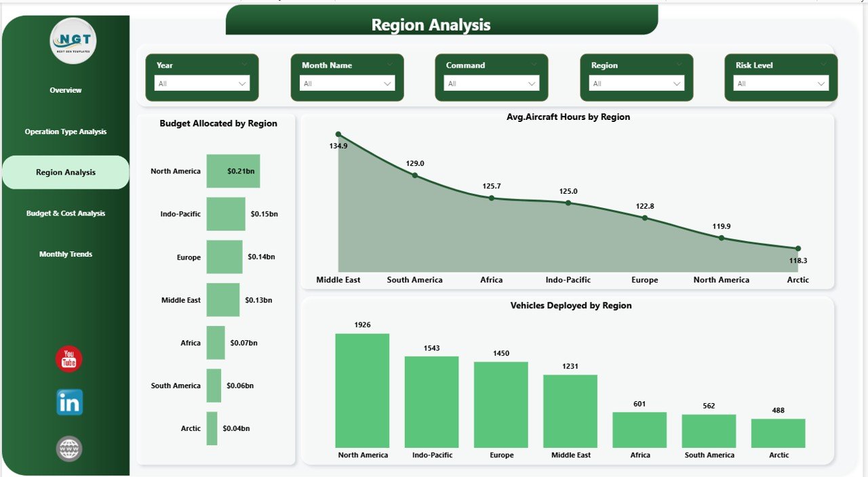Switch to the Monthly Trends page
The image size is (868, 477).
click(x=65, y=254)
